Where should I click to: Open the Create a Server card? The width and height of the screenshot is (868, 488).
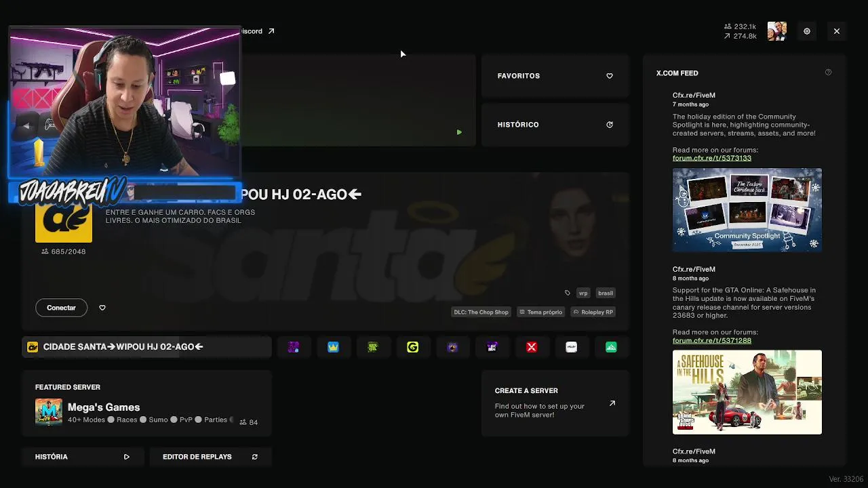[555, 403]
